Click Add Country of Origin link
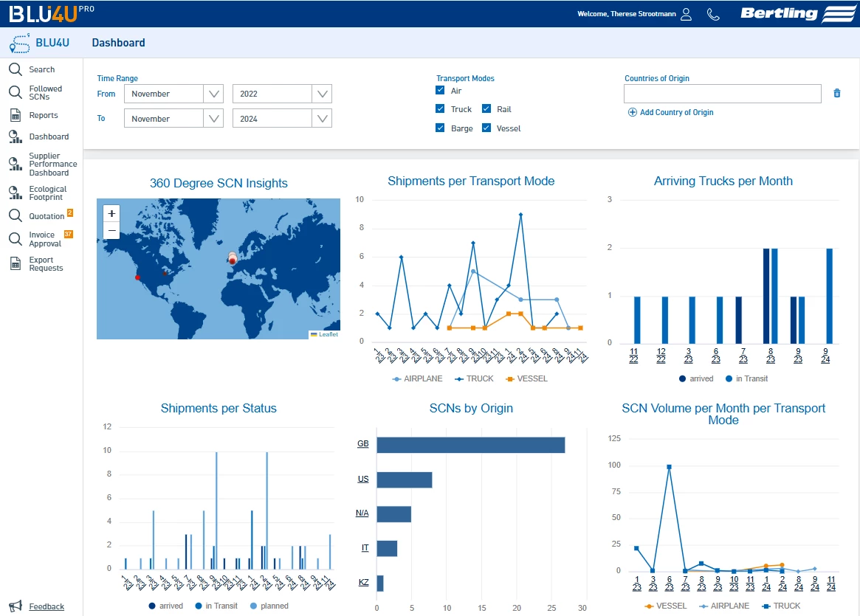 [670, 112]
